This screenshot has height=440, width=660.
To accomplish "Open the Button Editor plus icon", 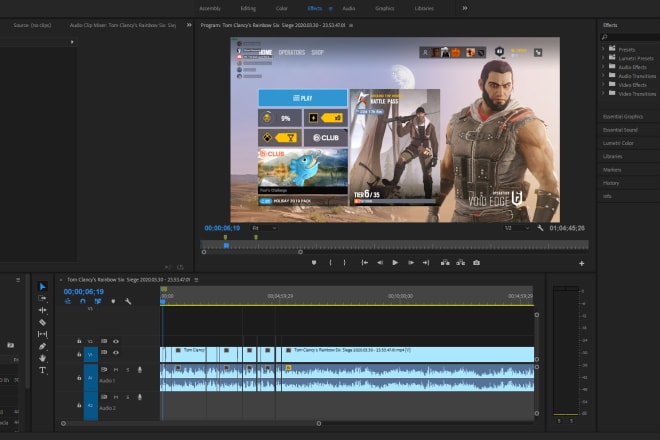I will coord(581,264).
